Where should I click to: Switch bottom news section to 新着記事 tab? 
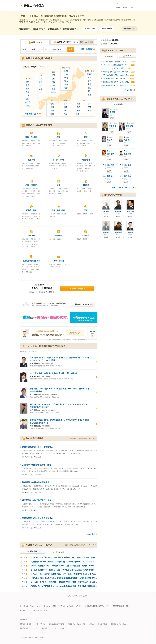(x=32, y=551)
